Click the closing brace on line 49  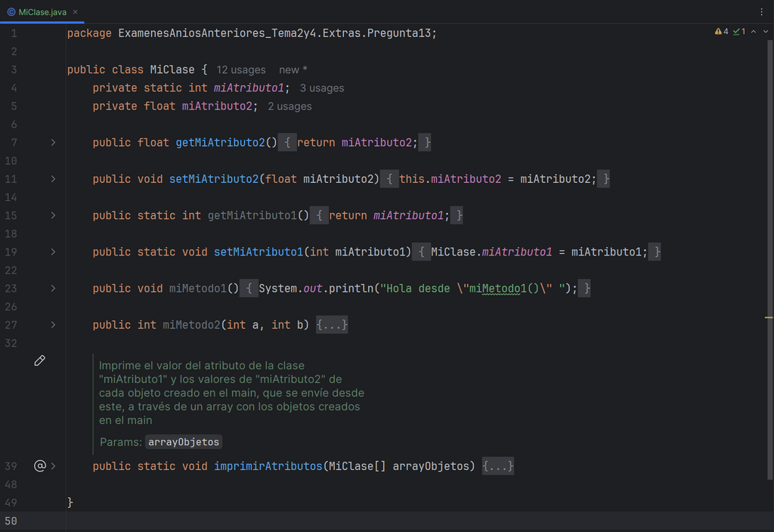(70, 503)
